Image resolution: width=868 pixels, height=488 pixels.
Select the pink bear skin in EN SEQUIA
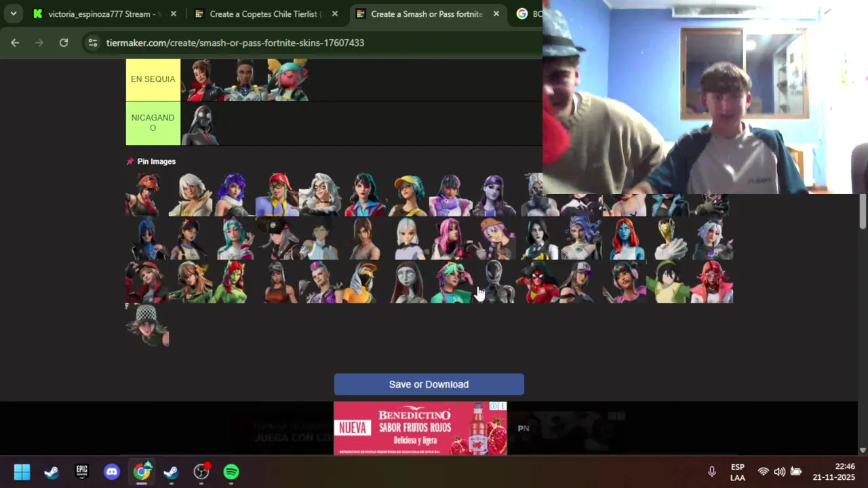coord(288,80)
